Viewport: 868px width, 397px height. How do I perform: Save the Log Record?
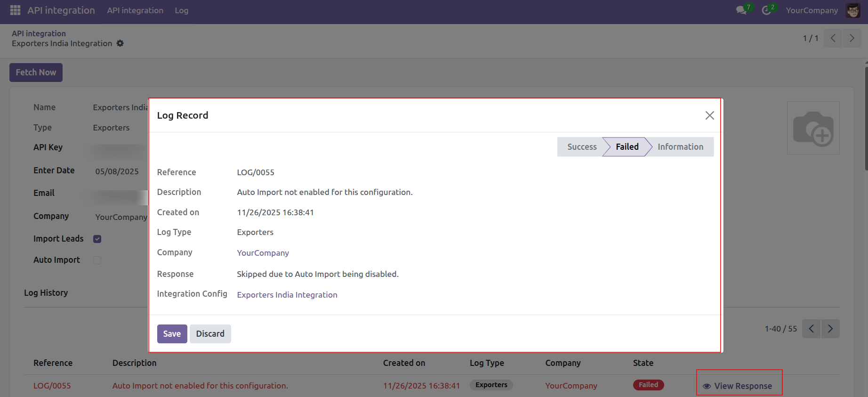click(172, 334)
